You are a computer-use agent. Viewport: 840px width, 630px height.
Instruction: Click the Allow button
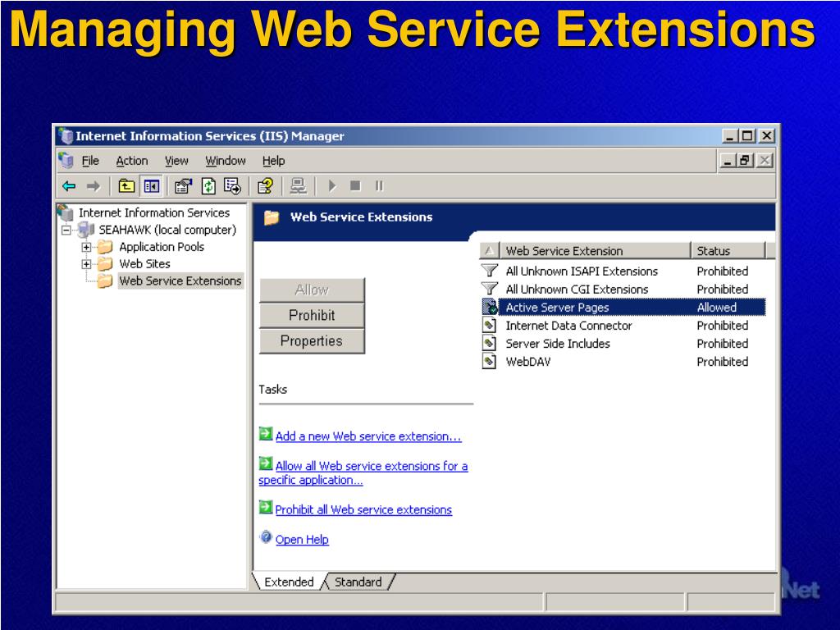click(x=312, y=290)
